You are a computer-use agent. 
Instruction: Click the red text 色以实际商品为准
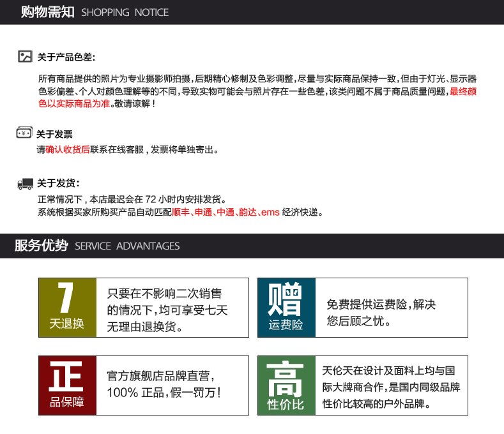pyautogui.click(x=74, y=104)
